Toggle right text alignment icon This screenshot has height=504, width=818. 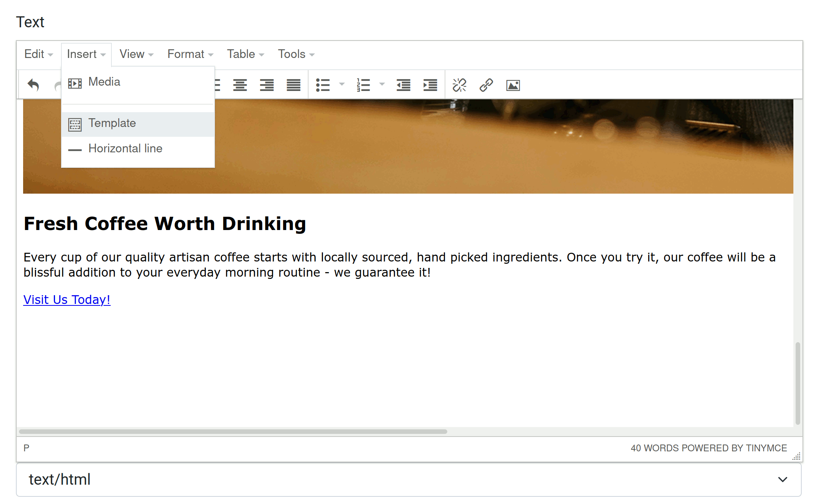tap(266, 84)
